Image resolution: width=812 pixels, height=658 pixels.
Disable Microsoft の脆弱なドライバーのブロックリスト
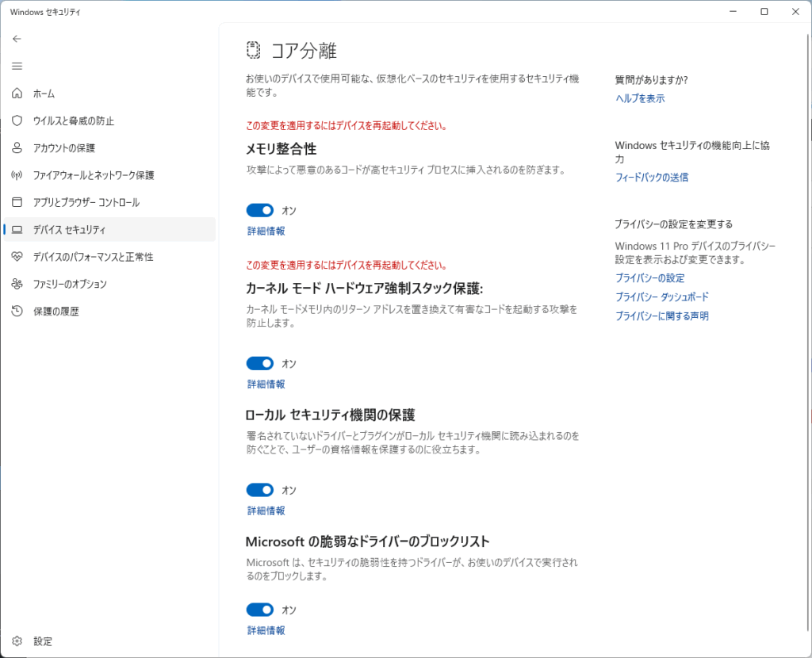point(259,609)
